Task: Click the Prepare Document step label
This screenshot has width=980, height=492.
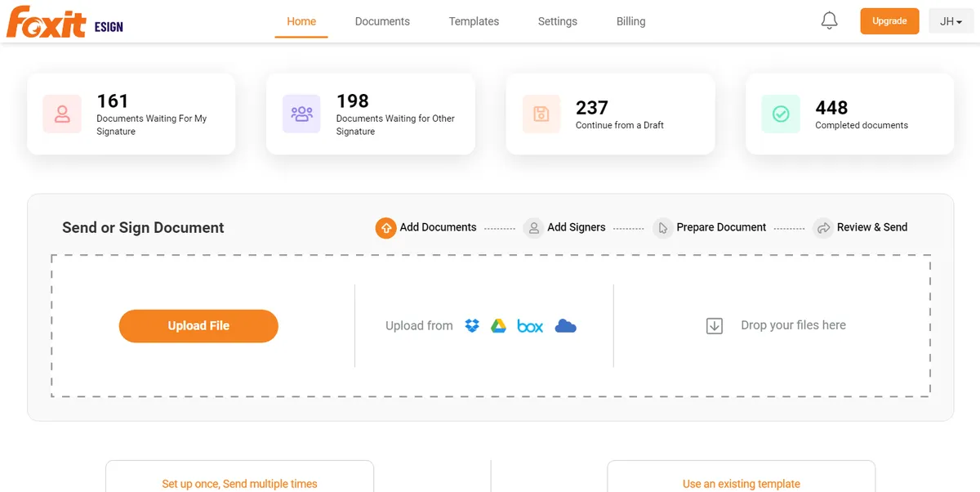Action: tap(721, 227)
